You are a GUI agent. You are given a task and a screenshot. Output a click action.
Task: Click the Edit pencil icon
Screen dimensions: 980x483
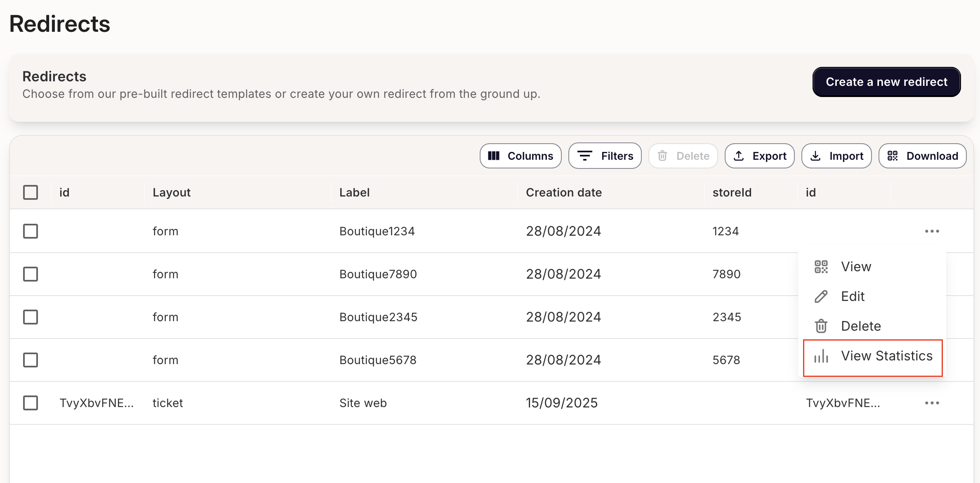(x=821, y=296)
